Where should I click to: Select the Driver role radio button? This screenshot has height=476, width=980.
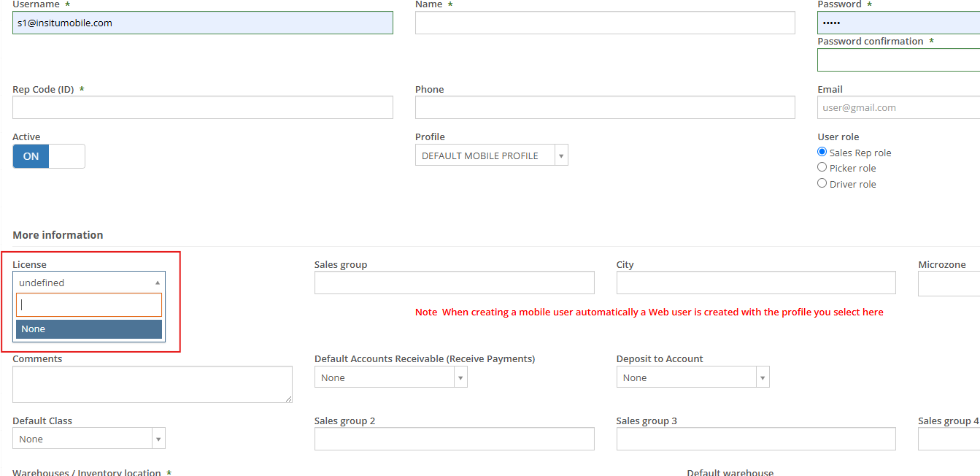(x=822, y=184)
